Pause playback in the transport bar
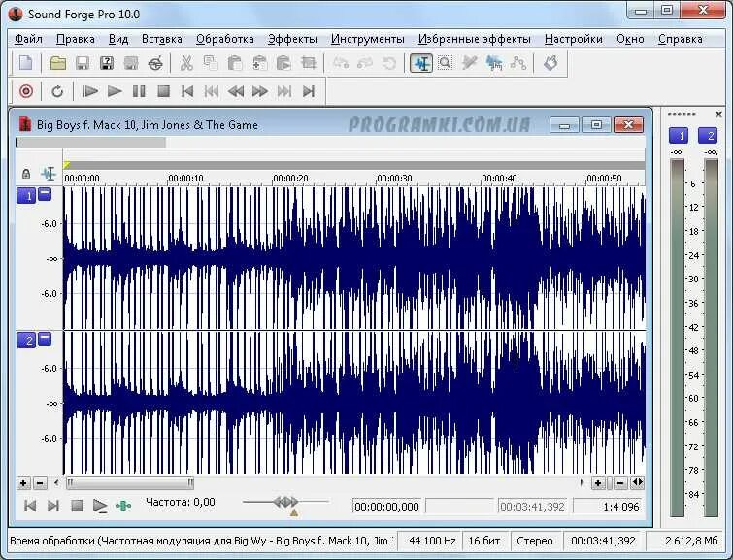This screenshot has height=560, width=733. [139, 91]
